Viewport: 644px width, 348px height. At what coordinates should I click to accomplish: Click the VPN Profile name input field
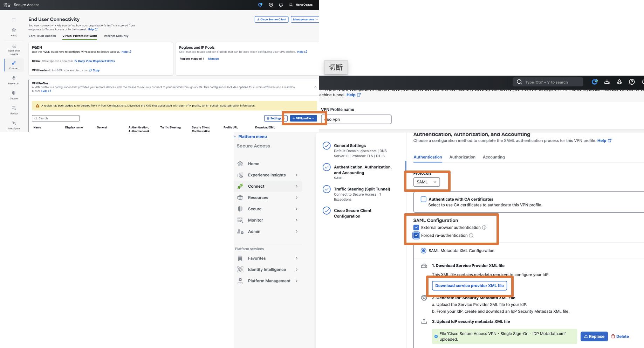tap(356, 119)
